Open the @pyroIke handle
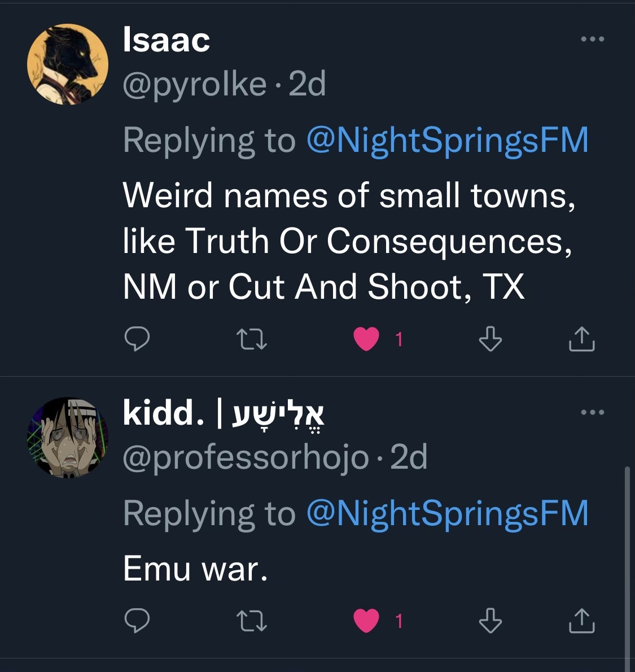The width and height of the screenshot is (635, 672). click(x=195, y=85)
